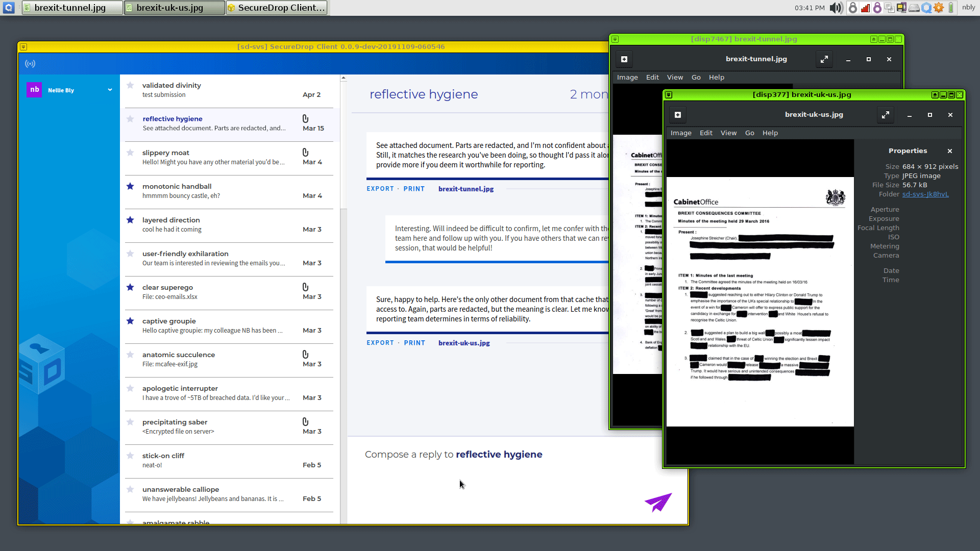The image size is (980, 551).
Task: Open the Image menu in brexit-uk-us.jpg viewer
Action: click(x=681, y=133)
